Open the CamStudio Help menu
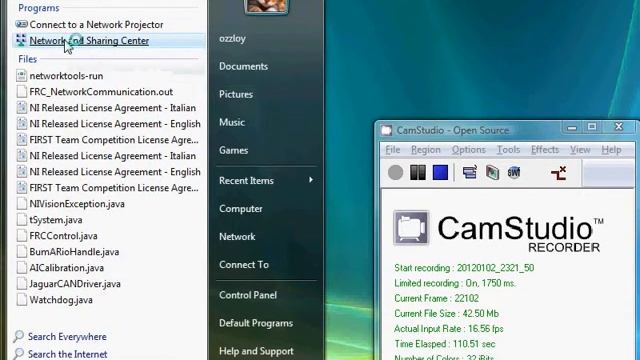This screenshot has height=360, width=640. pyautogui.click(x=611, y=150)
